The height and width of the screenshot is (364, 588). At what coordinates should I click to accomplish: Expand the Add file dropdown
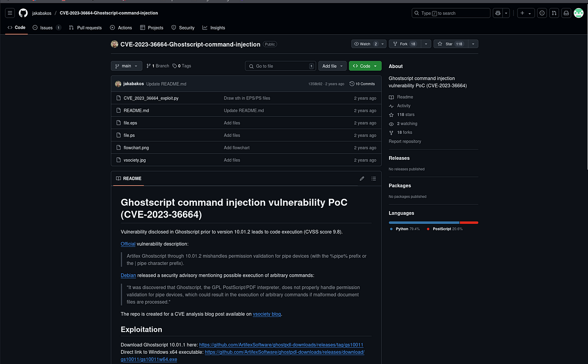tap(333, 66)
